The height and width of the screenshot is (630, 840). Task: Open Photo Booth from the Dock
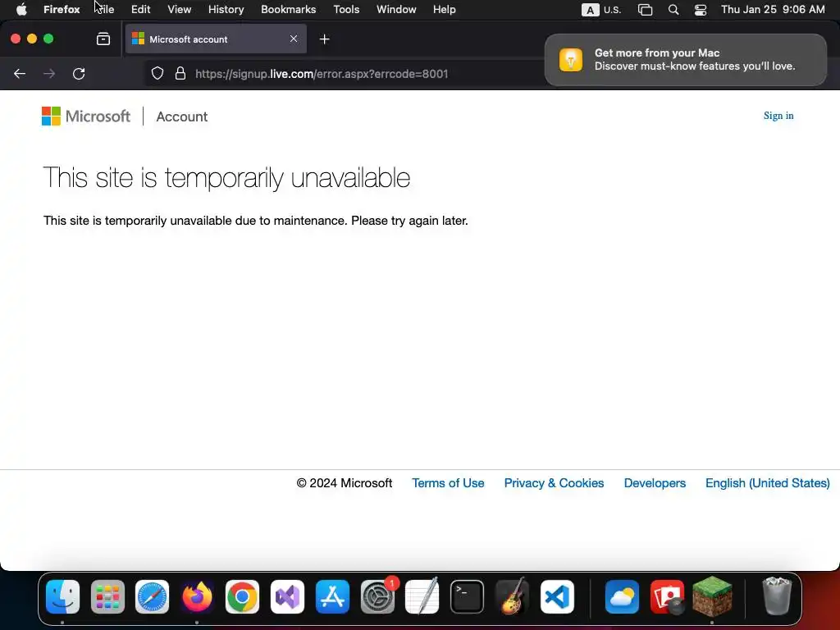[x=667, y=596]
